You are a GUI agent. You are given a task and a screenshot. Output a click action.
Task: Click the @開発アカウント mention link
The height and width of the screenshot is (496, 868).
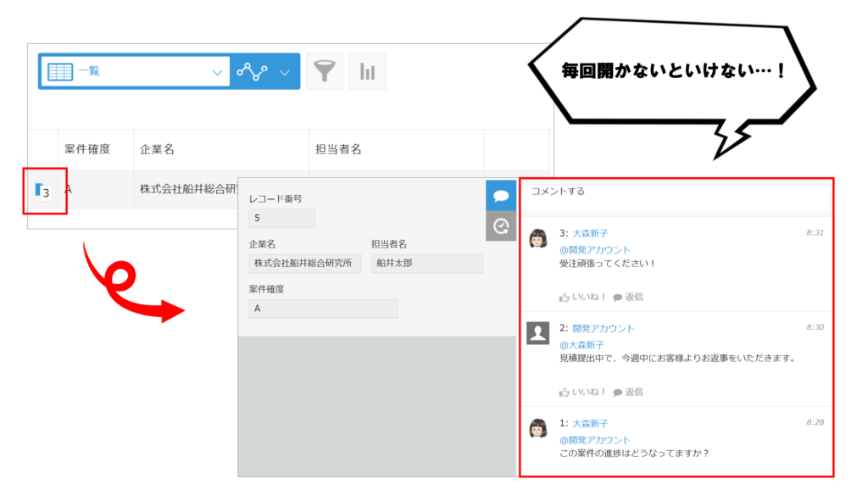pyautogui.click(x=594, y=249)
